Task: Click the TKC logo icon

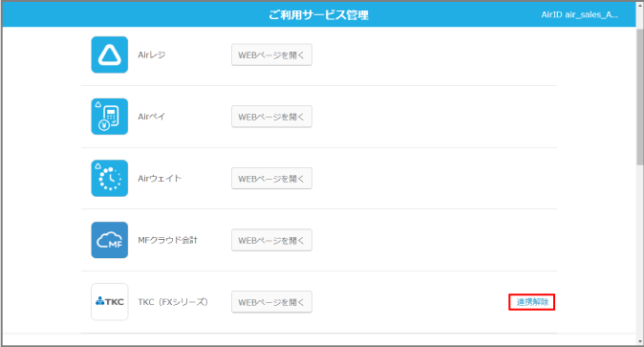Action: (x=110, y=302)
